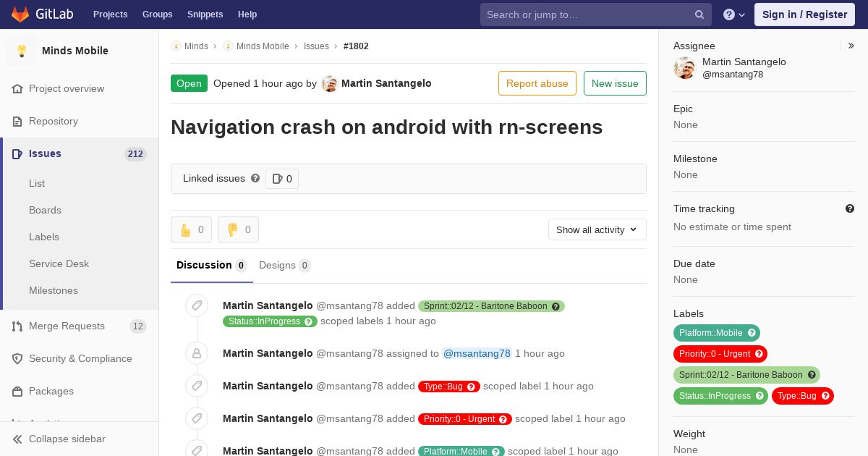
Task: Open Milestones in the sidebar
Action: (54, 290)
